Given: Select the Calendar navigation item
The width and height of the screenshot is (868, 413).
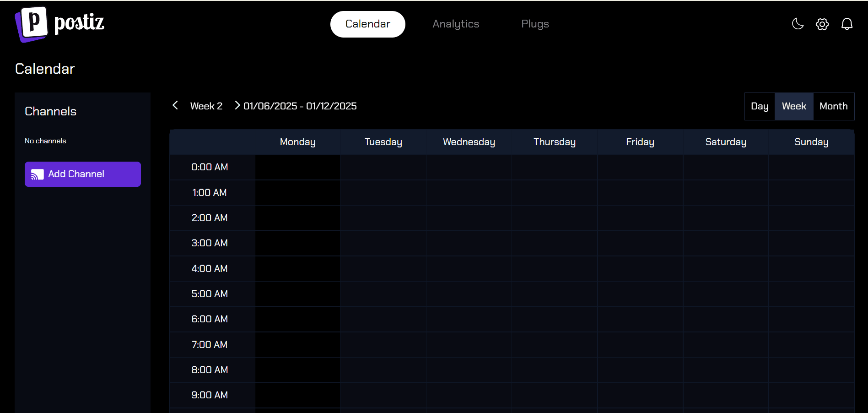Looking at the screenshot, I should point(367,24).
